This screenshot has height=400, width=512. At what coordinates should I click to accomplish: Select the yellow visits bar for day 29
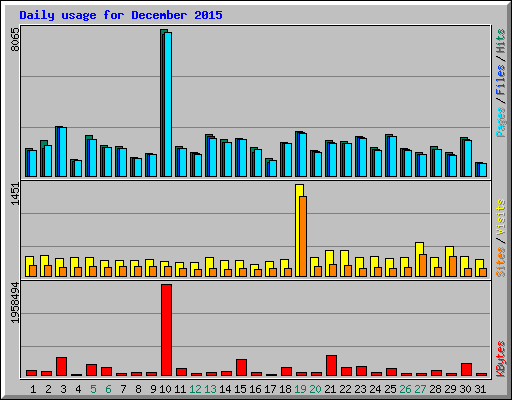[x=449, y=261]
